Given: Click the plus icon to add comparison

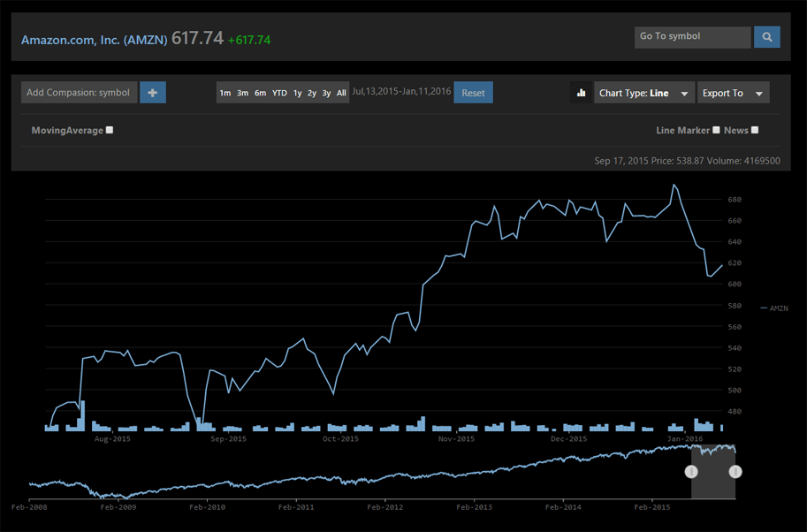Looking at the screenshot, I should [153, 93].
